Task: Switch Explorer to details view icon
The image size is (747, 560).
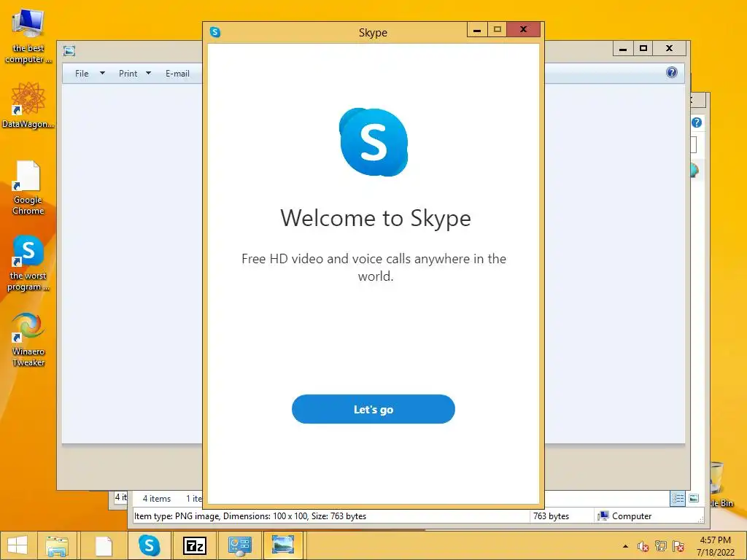Action: (678, 499)
